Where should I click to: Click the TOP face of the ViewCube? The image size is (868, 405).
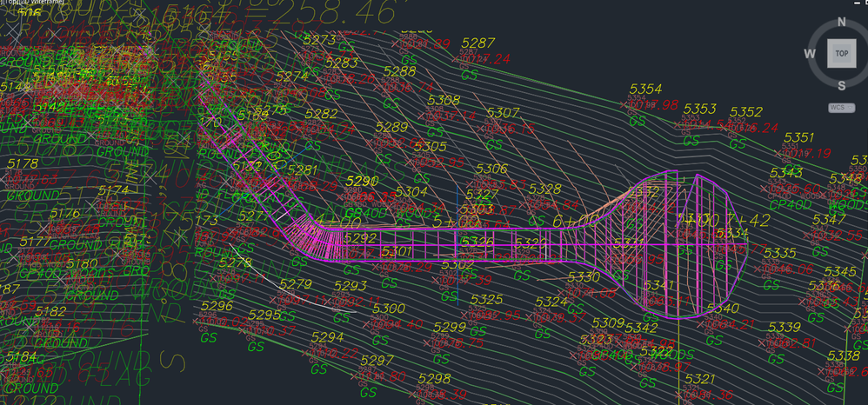coord(842,54)
